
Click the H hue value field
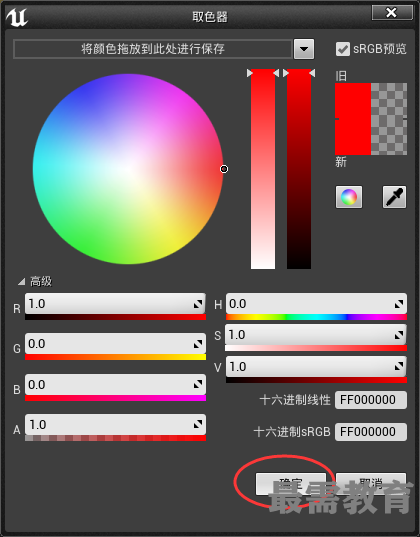[x=316, y=304]
